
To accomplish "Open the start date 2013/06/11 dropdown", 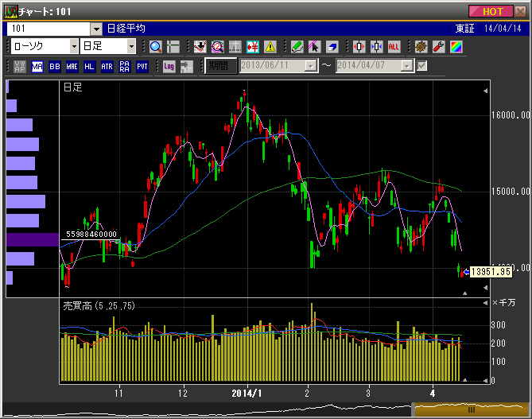I will tap(309, 66).
